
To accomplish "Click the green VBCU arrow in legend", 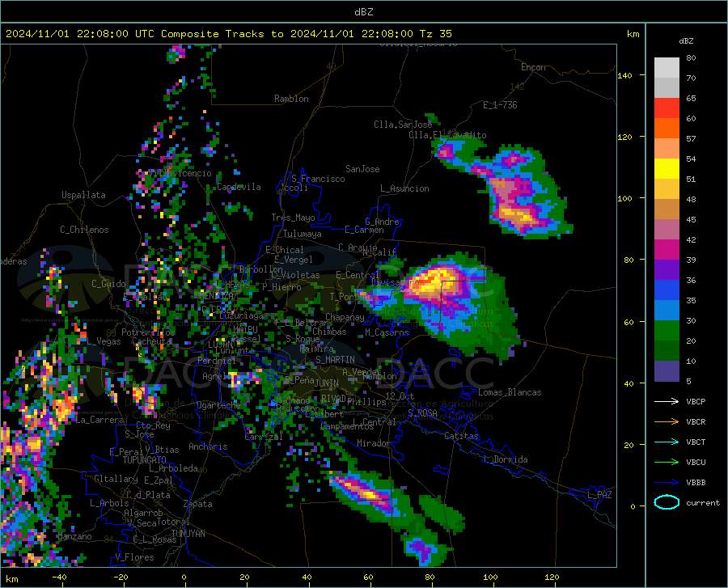I will click(x=667, y=463).
